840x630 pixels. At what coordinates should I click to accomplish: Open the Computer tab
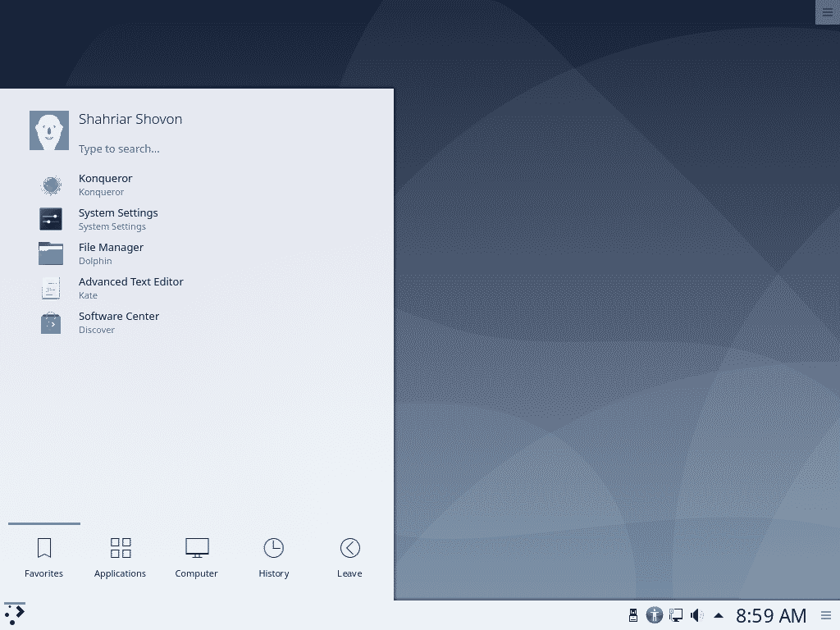pyautogui.click(x=197, y=557)
